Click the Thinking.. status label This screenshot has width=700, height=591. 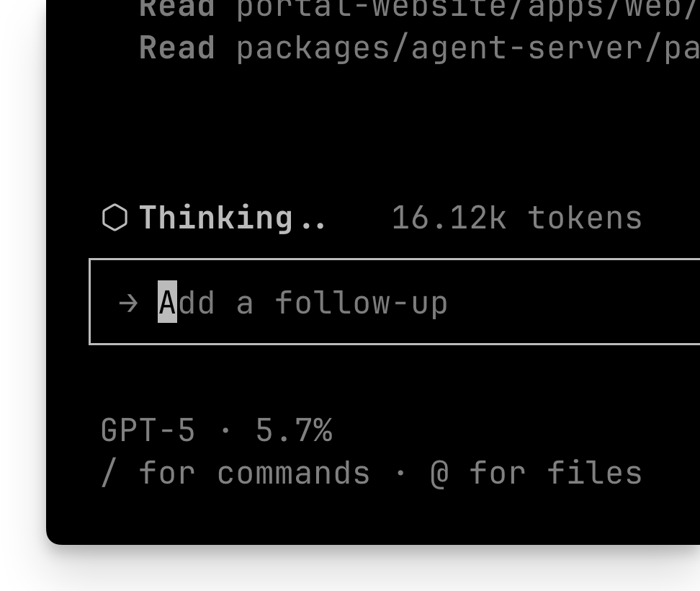coord(232,218)
